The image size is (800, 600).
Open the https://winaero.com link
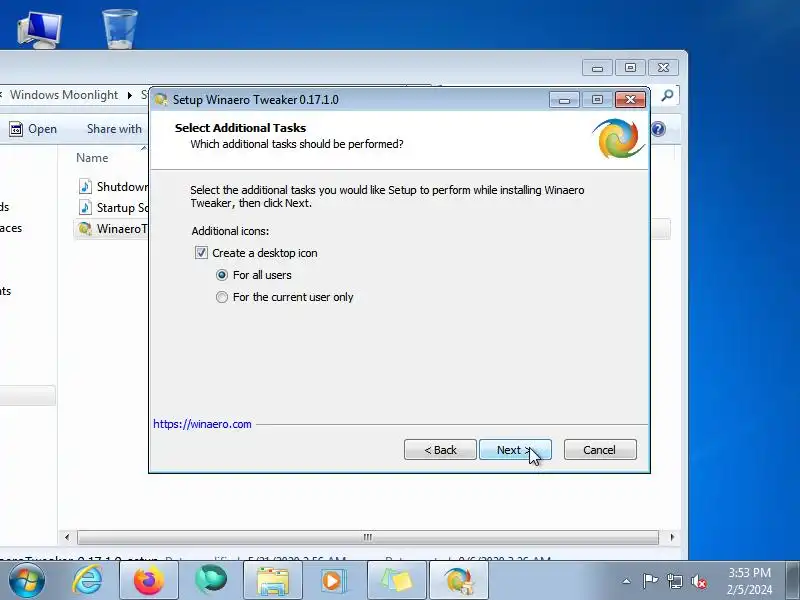tap(202, 424)
